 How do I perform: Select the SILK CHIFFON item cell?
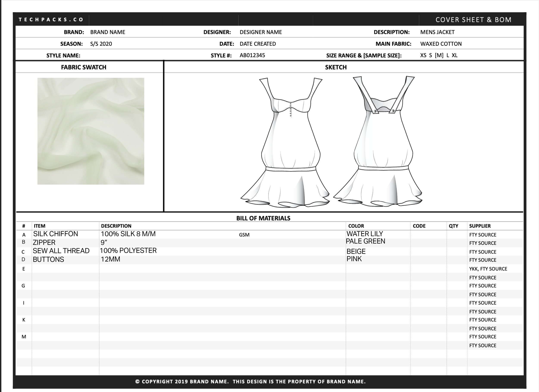pos(55,234)
